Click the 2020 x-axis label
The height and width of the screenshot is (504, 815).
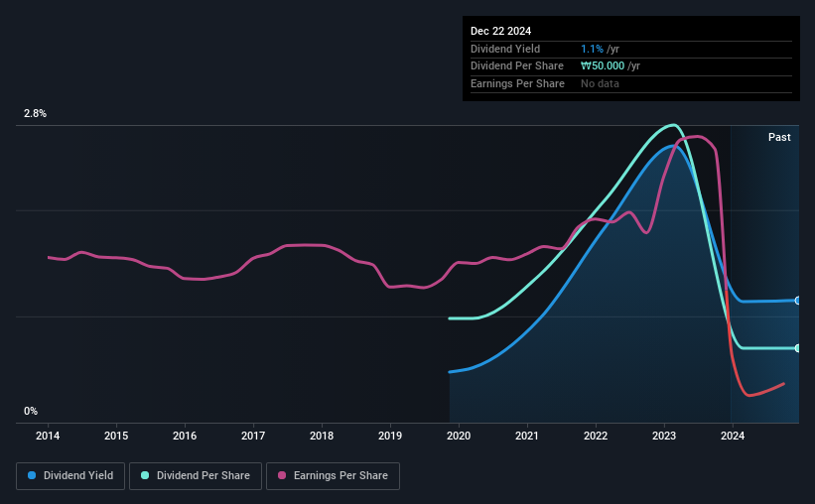click(x=459, y=436)
